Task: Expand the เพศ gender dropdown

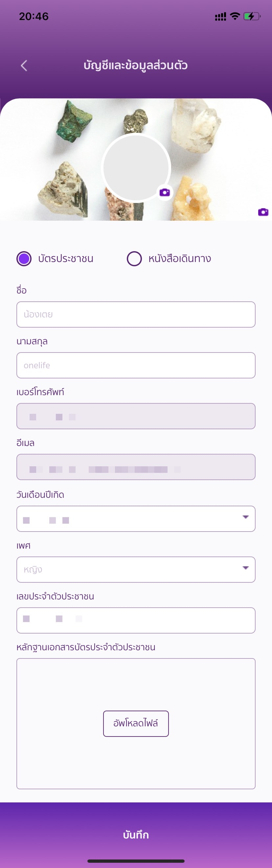Action: tap(136, 569)
